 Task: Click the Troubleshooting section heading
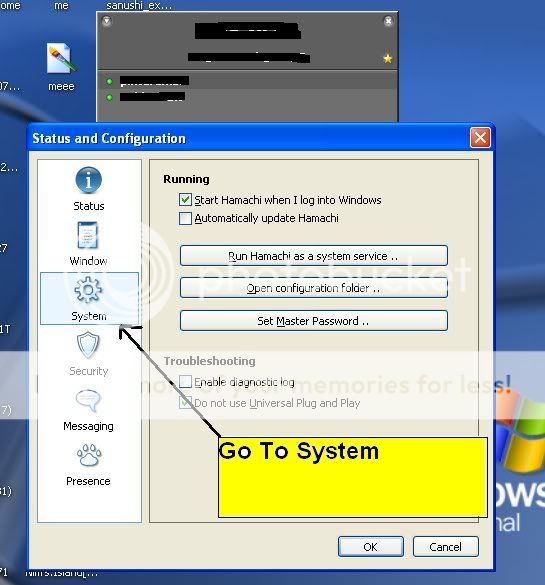[210, 361]
